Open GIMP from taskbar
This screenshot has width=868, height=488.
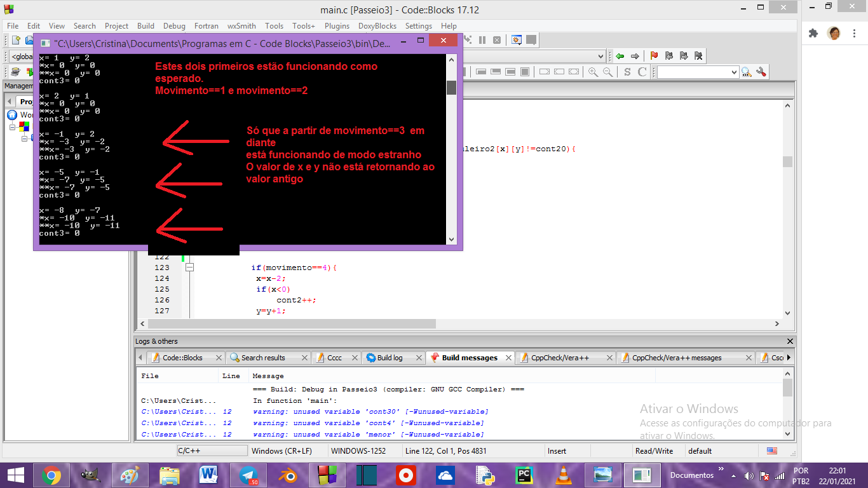coord(91,475)
